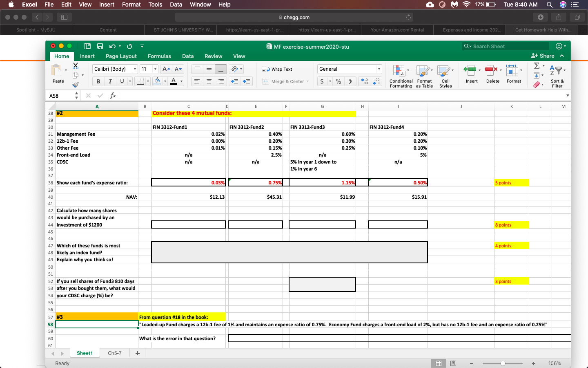The height and width of the screenshot is (368, 588).
Task: Align text left in the ribbon
Action: pos(197,81)
